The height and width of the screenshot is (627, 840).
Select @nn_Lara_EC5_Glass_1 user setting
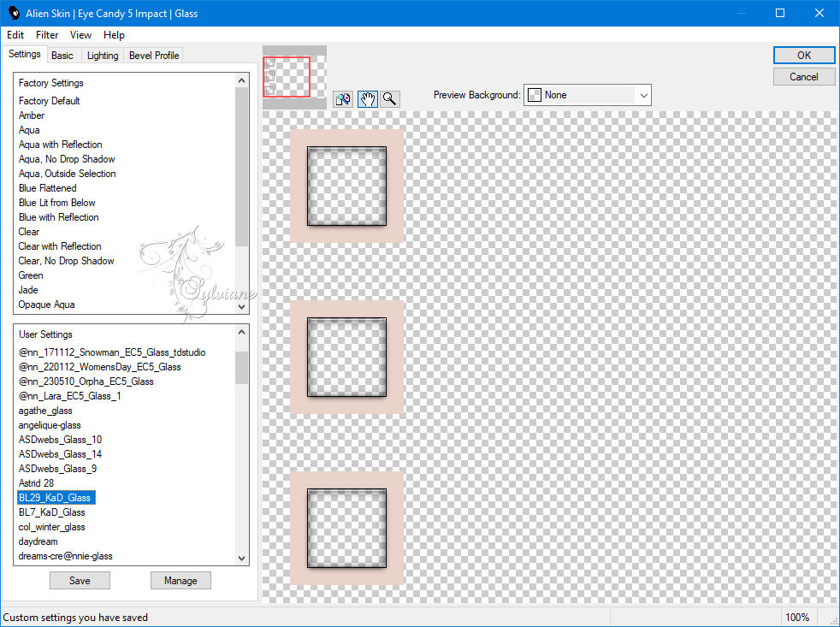pyautogui.click(x=69, y=396)
